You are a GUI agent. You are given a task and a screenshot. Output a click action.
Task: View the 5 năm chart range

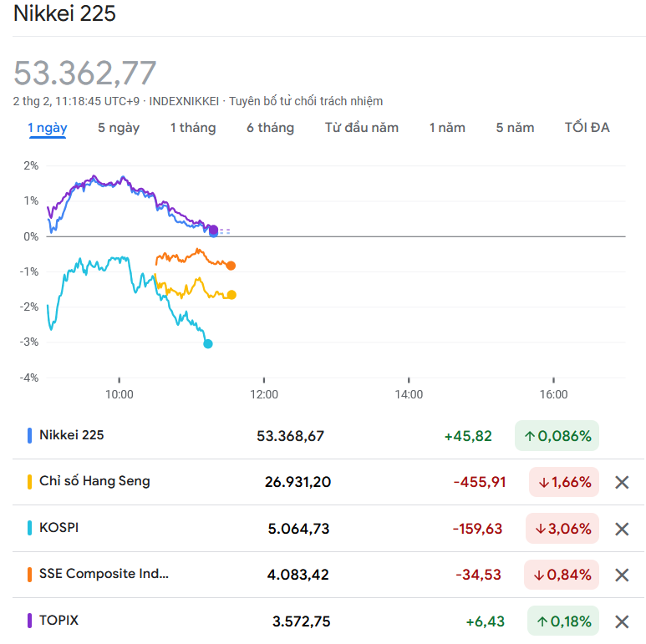click(515, 128)
